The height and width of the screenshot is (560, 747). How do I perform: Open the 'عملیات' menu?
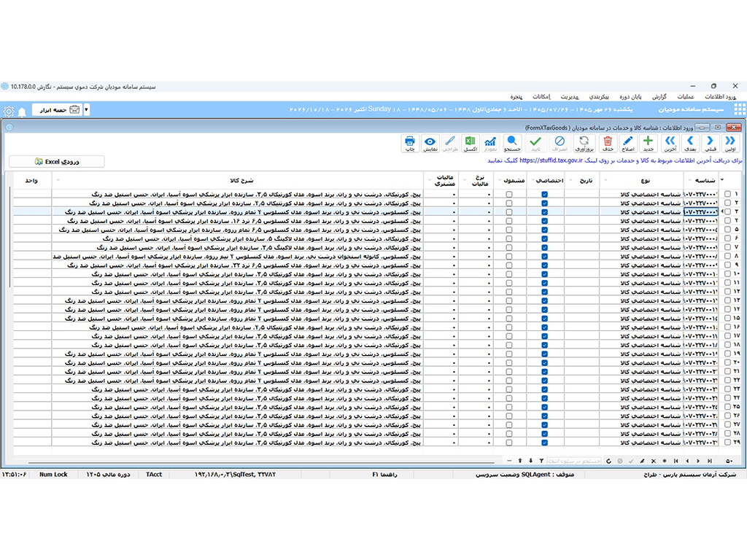pos(686,97)
